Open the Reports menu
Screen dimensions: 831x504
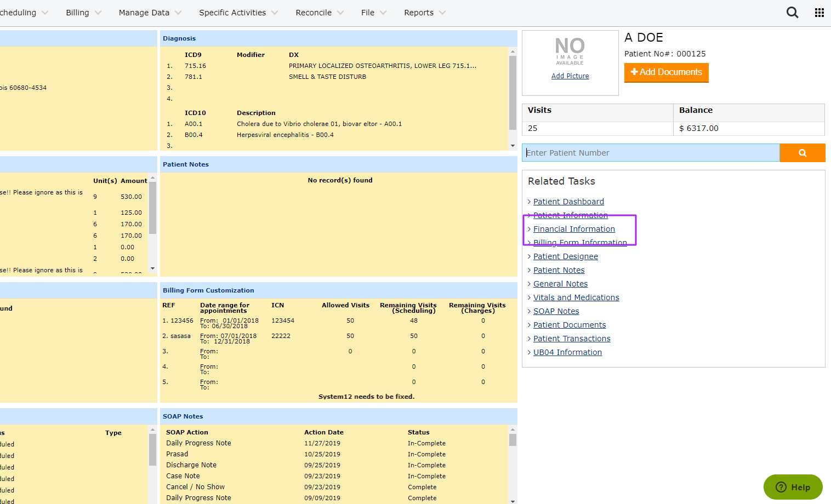424,13
